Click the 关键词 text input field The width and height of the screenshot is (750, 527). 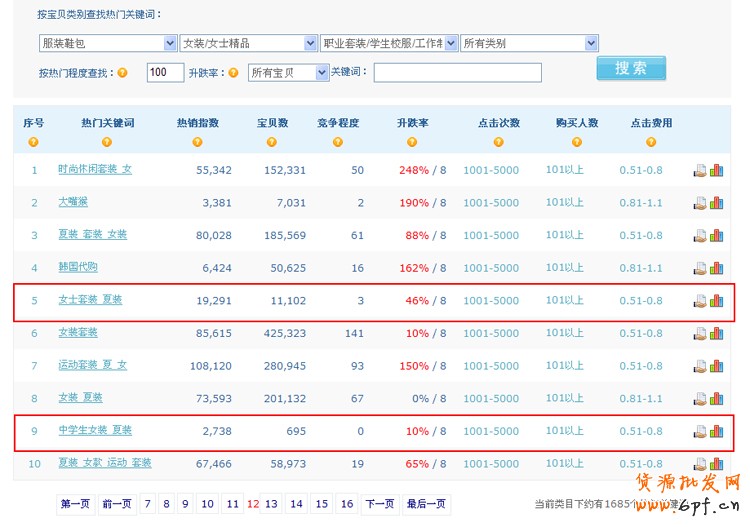[x=457, y=72]
